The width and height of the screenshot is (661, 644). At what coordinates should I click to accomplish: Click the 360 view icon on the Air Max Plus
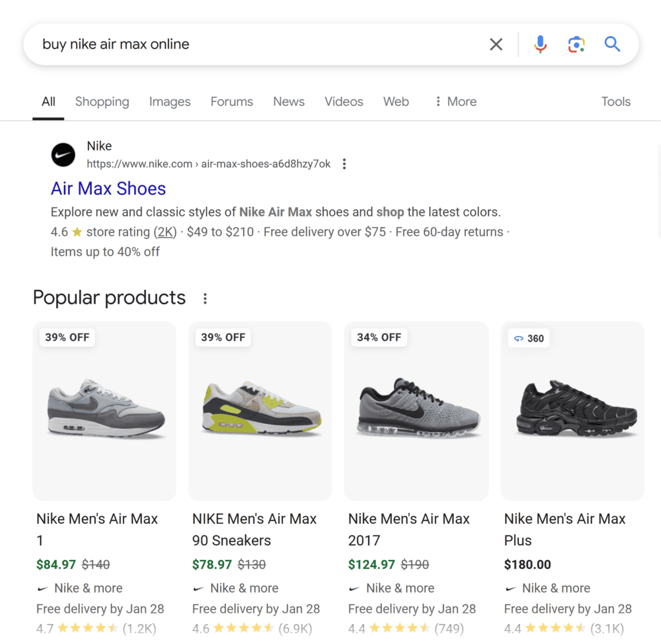click(x=529, y=338)
